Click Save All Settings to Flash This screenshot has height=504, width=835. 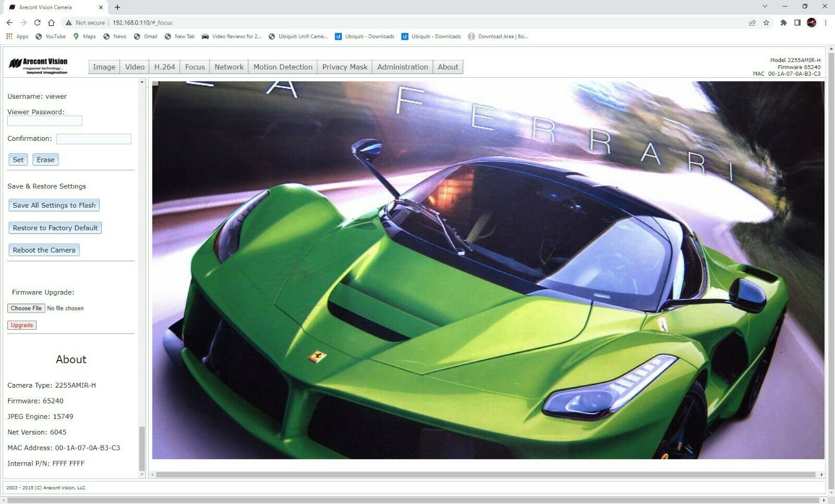coord(54,205)
